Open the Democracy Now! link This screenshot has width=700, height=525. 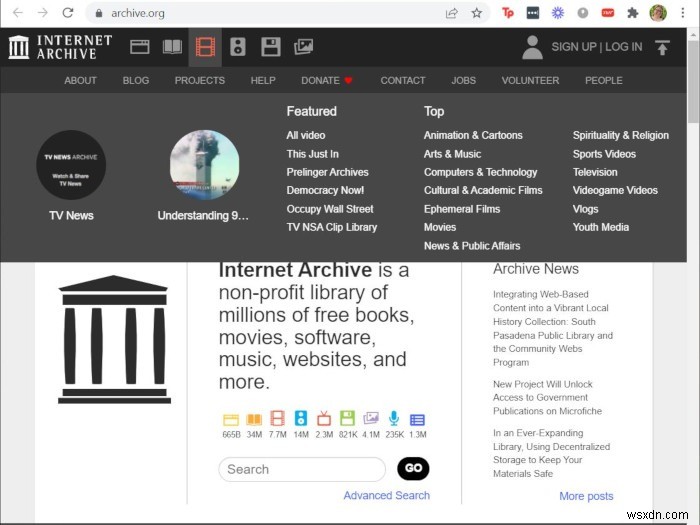[x=325, y=191]
